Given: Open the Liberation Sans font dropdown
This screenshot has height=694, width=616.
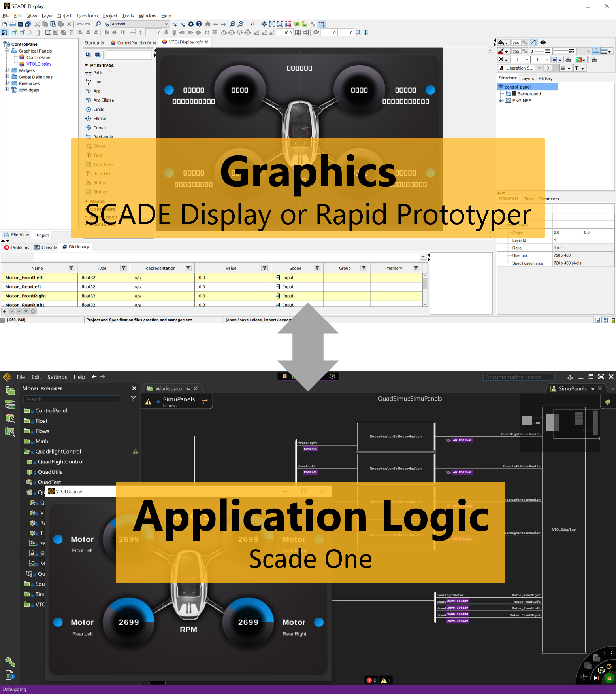Looking at the screenshot, I should pos(539,68).
